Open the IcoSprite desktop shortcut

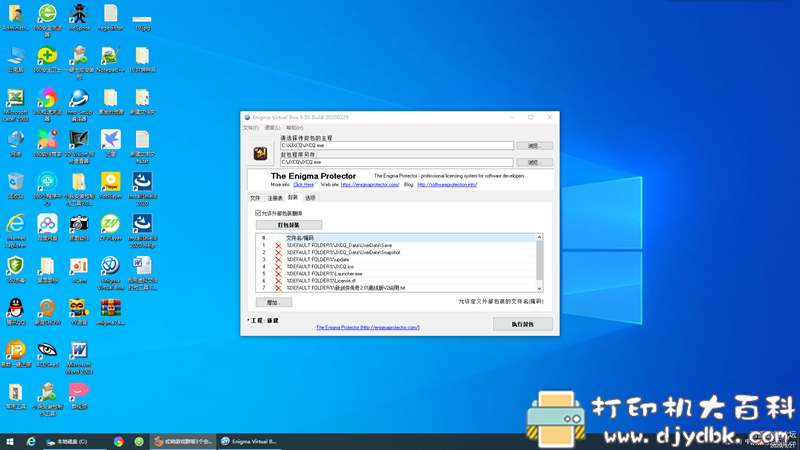click(79, 17)
